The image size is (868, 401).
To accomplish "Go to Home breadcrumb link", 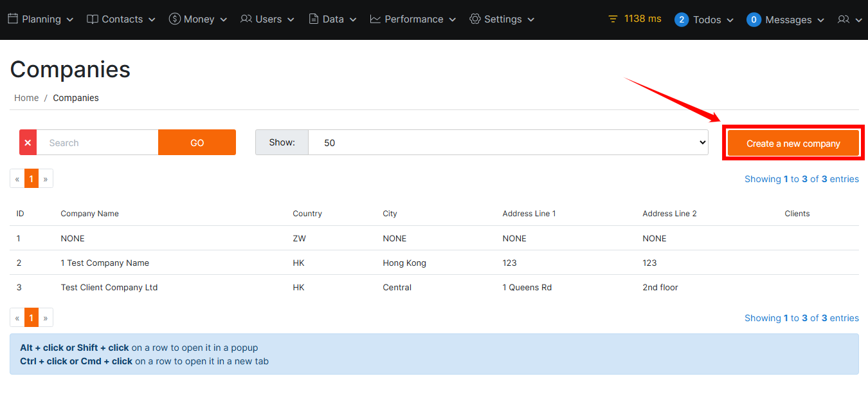I will 26,98.
